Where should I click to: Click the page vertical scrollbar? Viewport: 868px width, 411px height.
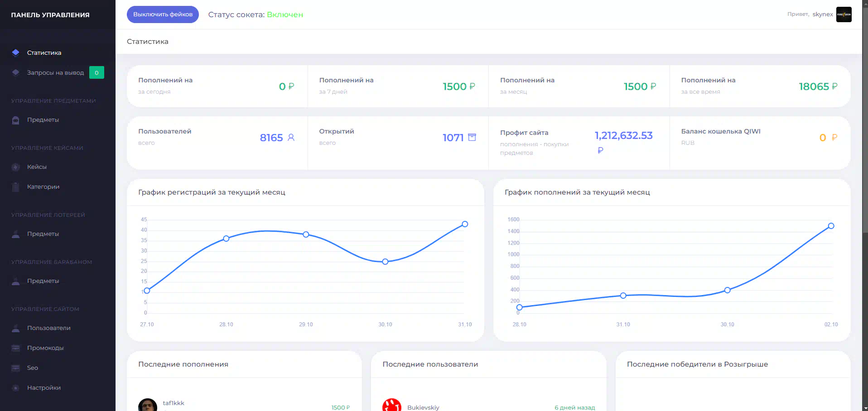tap(865, 136)
